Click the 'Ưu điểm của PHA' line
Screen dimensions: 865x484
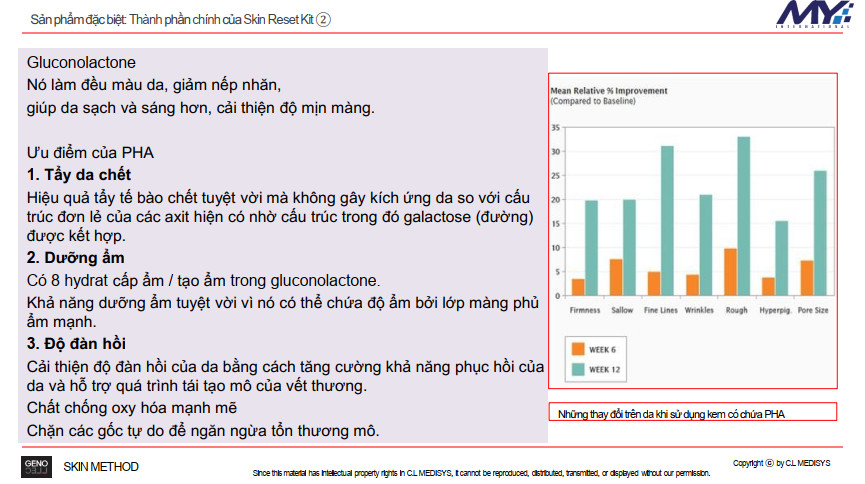tap(90, 152)
